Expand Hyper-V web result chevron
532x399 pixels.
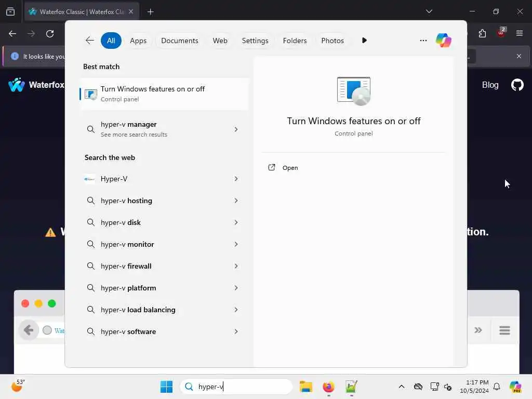(236, 179)
